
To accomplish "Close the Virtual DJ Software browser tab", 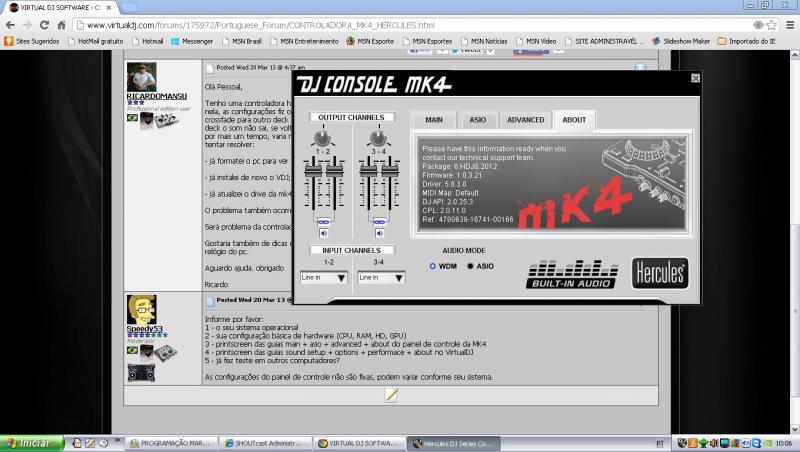I will point(109,8).
